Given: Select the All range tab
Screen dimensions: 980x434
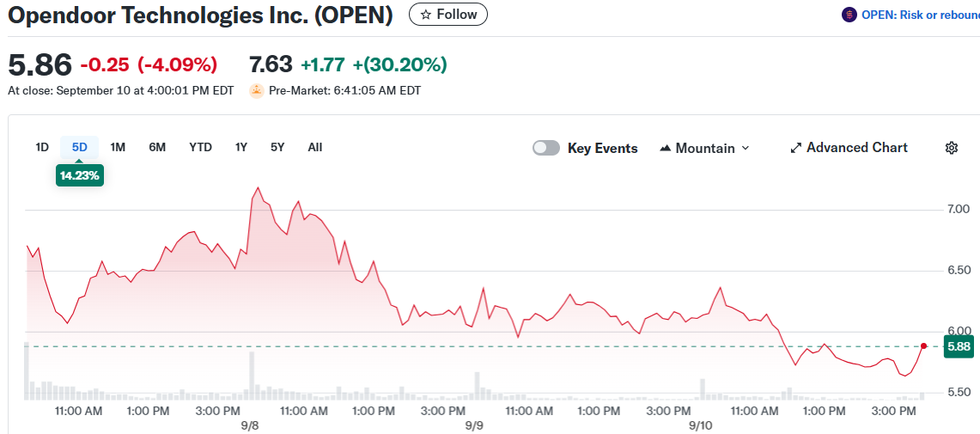Looking at the screenshot, I should click(315, 148).
